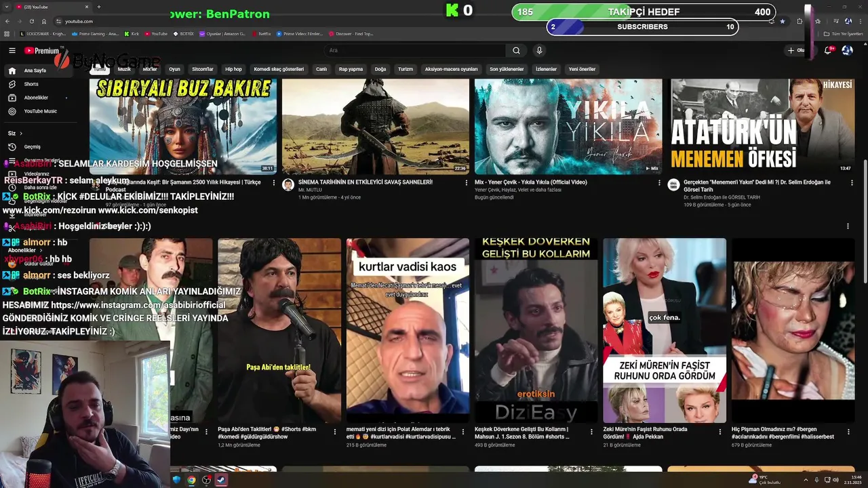Click the search magnifier button
868x488 pixels.
pos(516,51)
